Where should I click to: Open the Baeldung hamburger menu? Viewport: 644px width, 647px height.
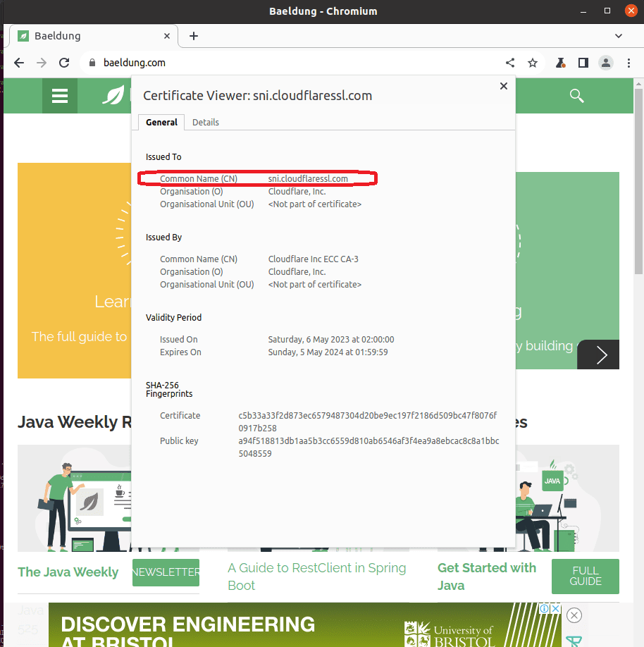[59, 95]
